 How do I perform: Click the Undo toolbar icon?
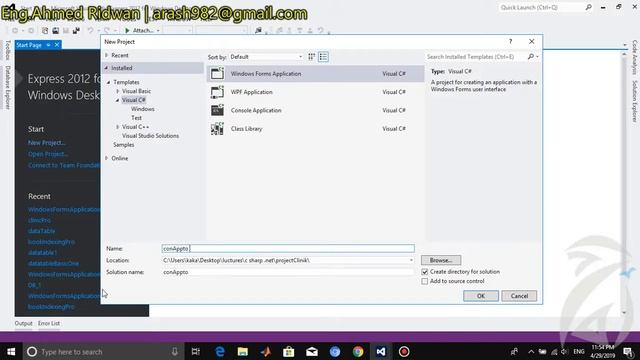click(x=90, y=31)
